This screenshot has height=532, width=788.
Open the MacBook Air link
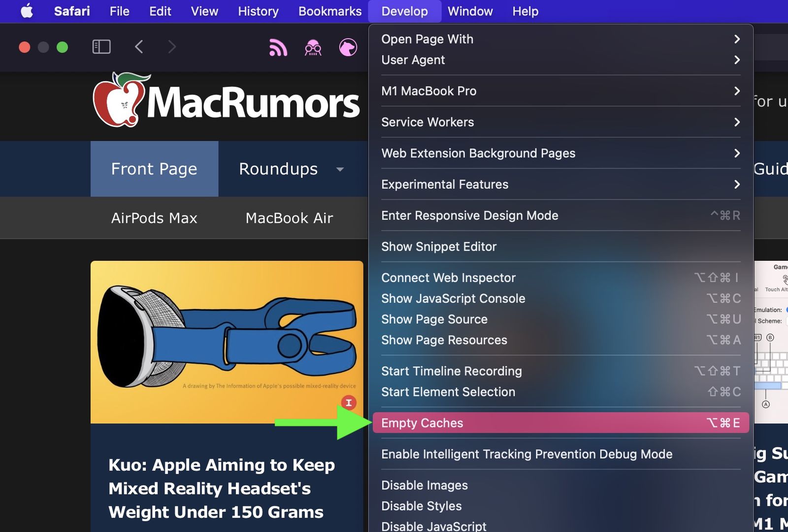tap(289, 218)
